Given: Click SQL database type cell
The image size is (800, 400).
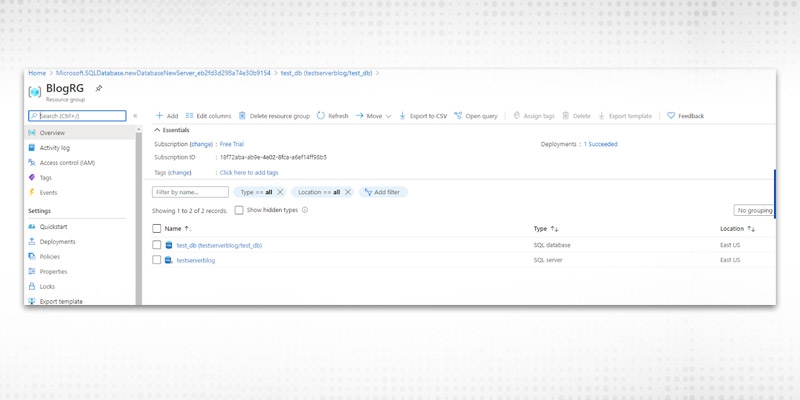Looking at the screenshot, I should [552, 245].
